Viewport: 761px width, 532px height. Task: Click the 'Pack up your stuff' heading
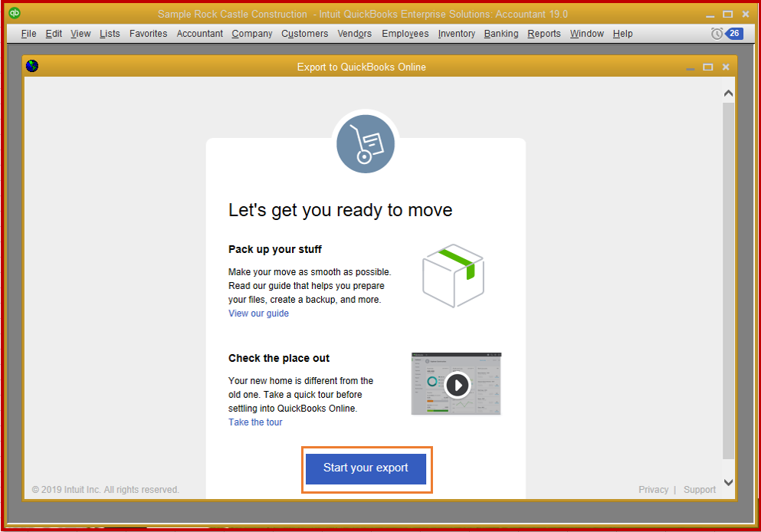(x=274, y=249)
